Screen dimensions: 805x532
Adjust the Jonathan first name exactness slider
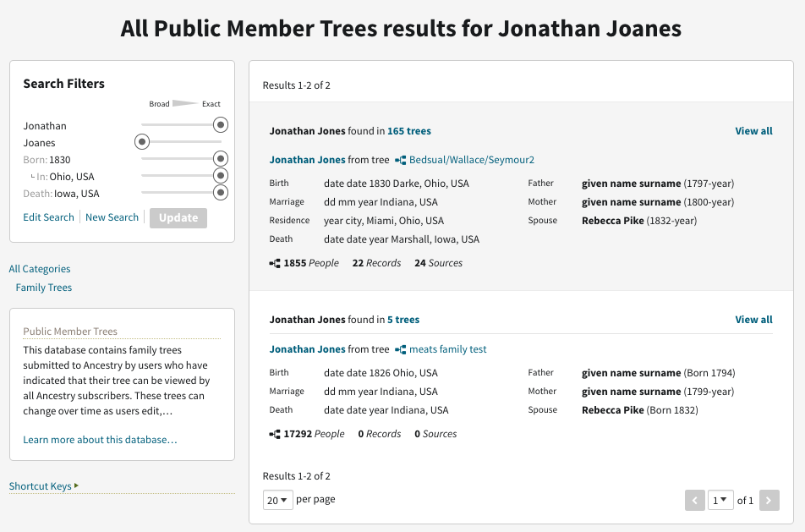click(221, 125)
